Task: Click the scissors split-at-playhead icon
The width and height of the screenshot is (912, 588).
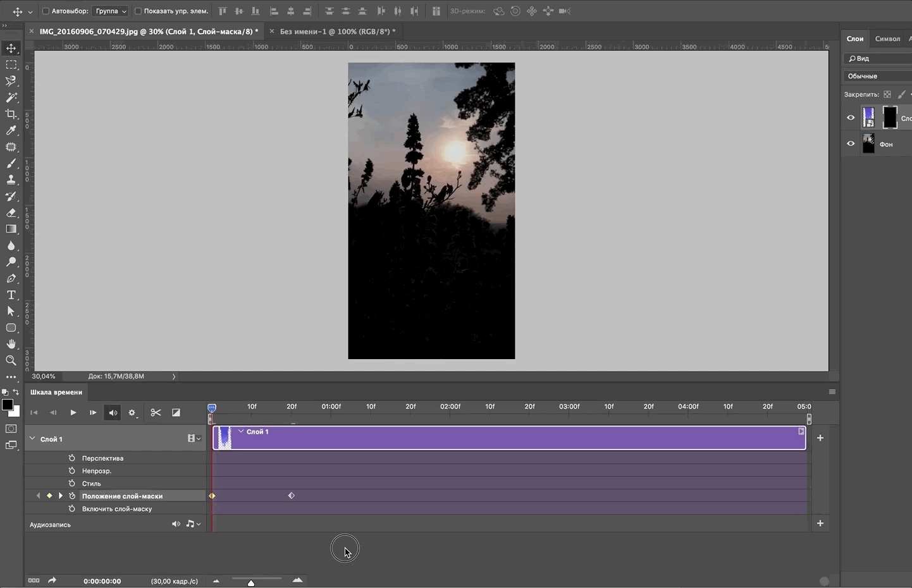Action: pyautogui.click(x=156, y=413)
